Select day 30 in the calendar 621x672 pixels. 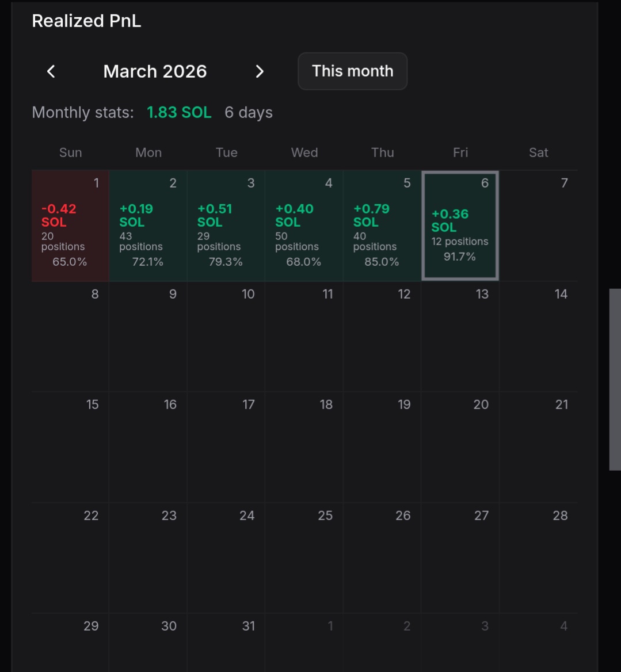click(x=148, y=643)
